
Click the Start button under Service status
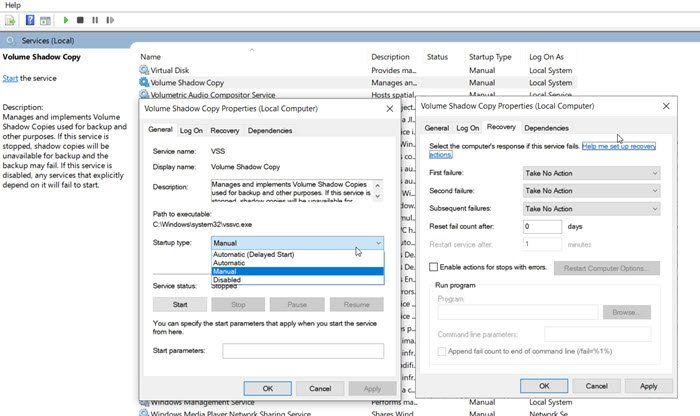[x=181, y=304]
